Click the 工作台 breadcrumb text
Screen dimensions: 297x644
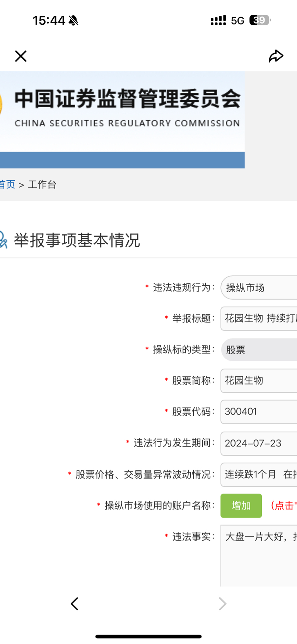point(42,184)
